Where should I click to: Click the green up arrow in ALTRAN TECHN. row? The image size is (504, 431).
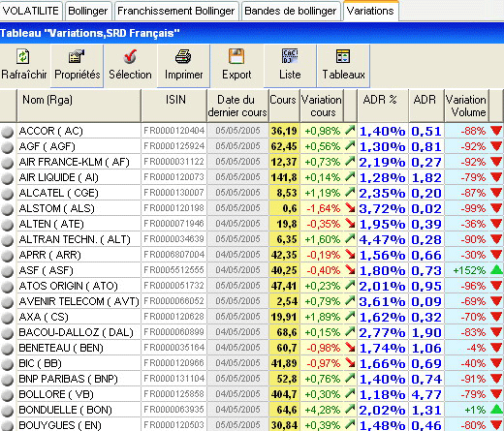(350, 239)
